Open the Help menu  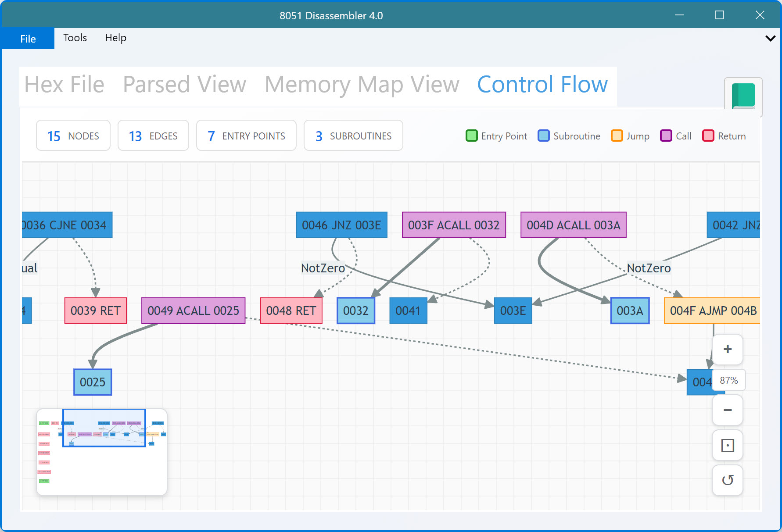pos(115,38)
